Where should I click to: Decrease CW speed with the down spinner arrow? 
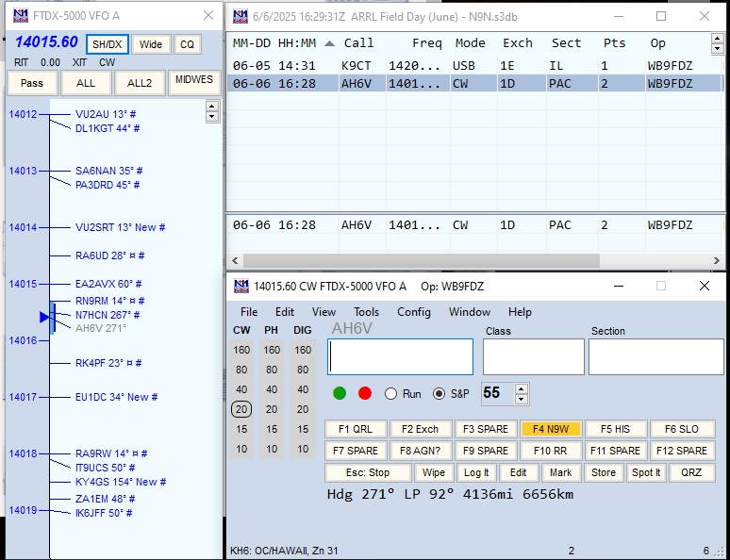click(x=523, y=399)
